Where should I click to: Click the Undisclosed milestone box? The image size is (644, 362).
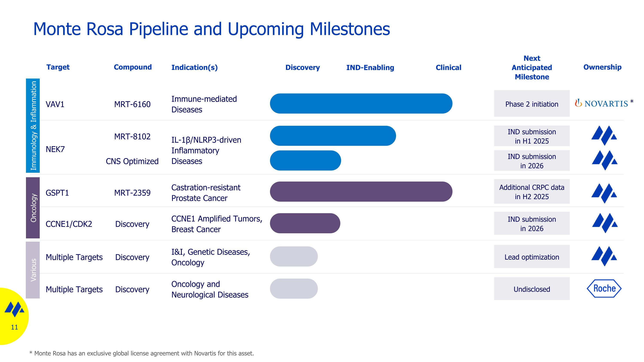click(532, 289)
